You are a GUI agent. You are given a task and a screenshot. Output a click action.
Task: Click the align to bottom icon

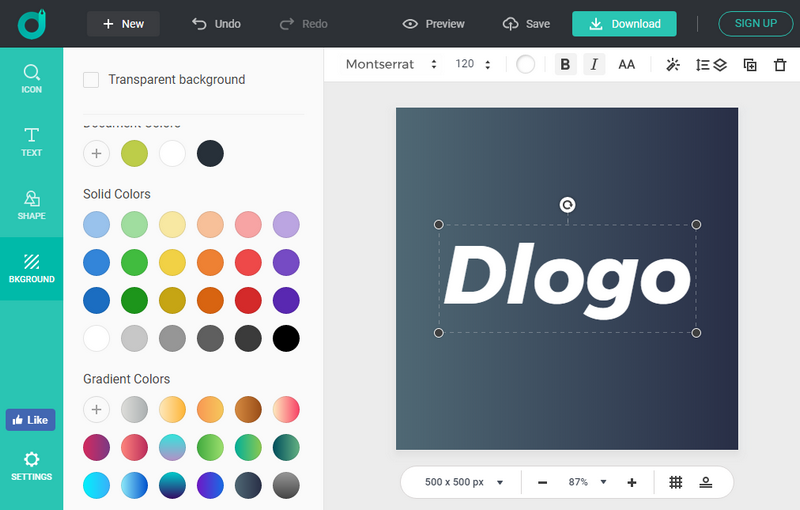[x=706, y=482]
